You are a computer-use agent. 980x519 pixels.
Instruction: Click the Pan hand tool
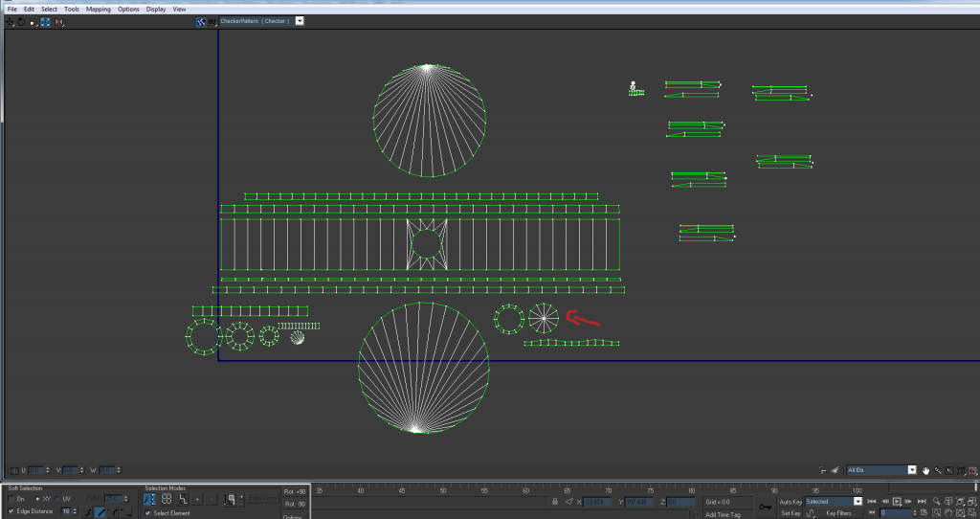click(x=925, y=470)
